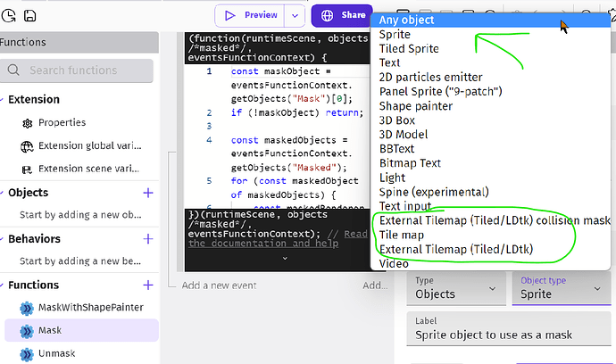Open the Preview options dropdown arrow
Image resolution: width=616 pixels, height=364 pixels.
296,15
